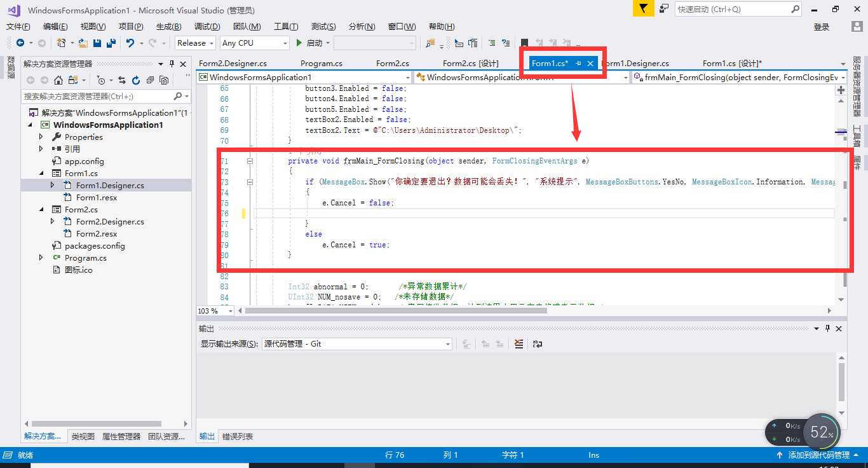Image resolution: width=868 pixels, height=468 pixels.
Task: Start debugging with the green 启动 arrow
Action: tap(299, 43)
